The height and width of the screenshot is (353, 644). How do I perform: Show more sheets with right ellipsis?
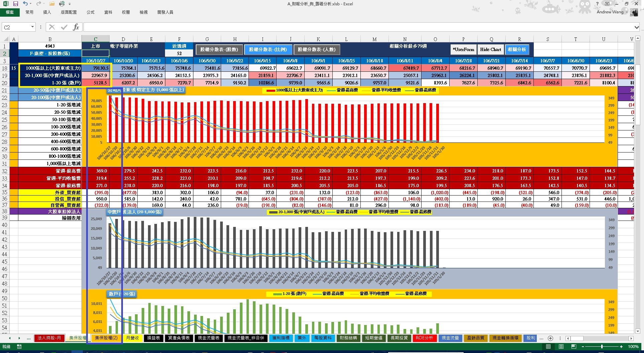click(541, 338)
